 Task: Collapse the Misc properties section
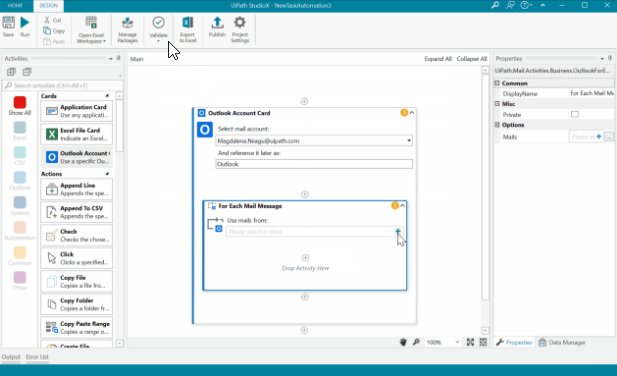coord(497,104)
